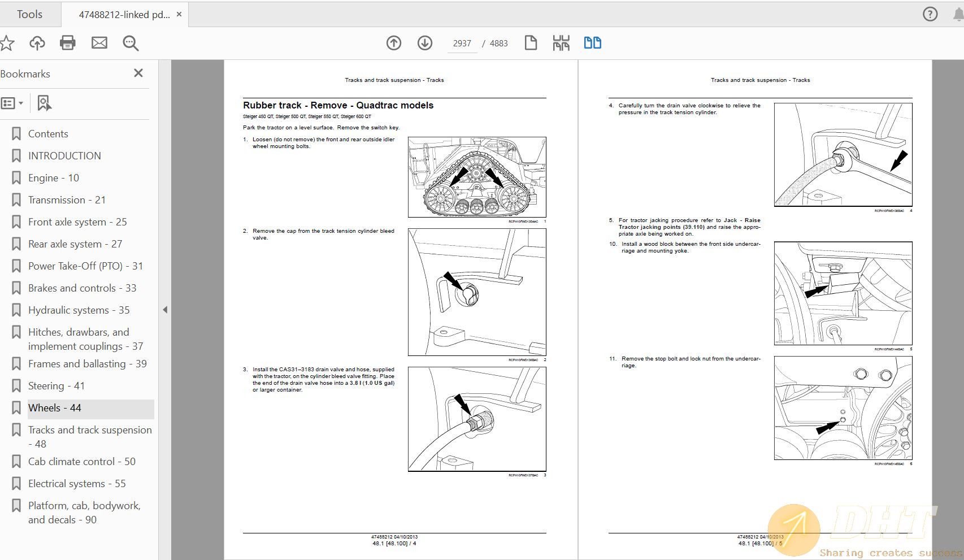Image resolution: width=964 pixels, height=560 pixels.
Task: Open the bookmark options dropdown
Action: coord(12,103)
